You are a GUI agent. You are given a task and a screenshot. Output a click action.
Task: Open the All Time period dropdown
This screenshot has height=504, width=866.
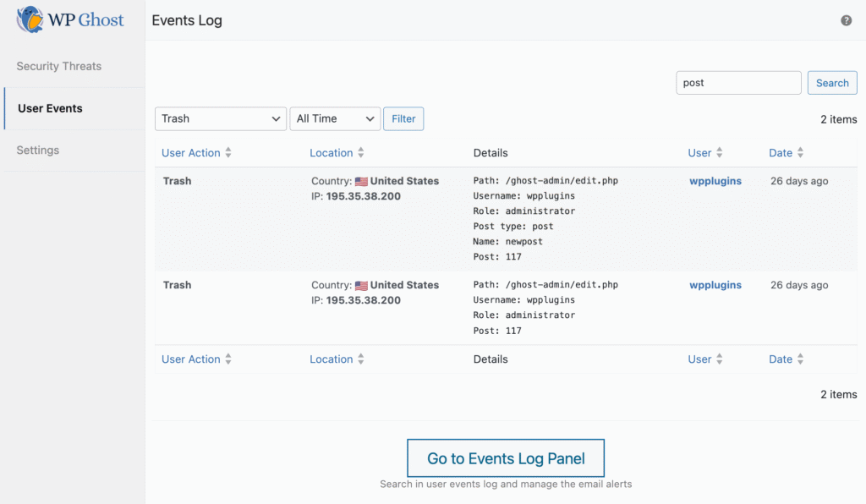coord(335,118)
